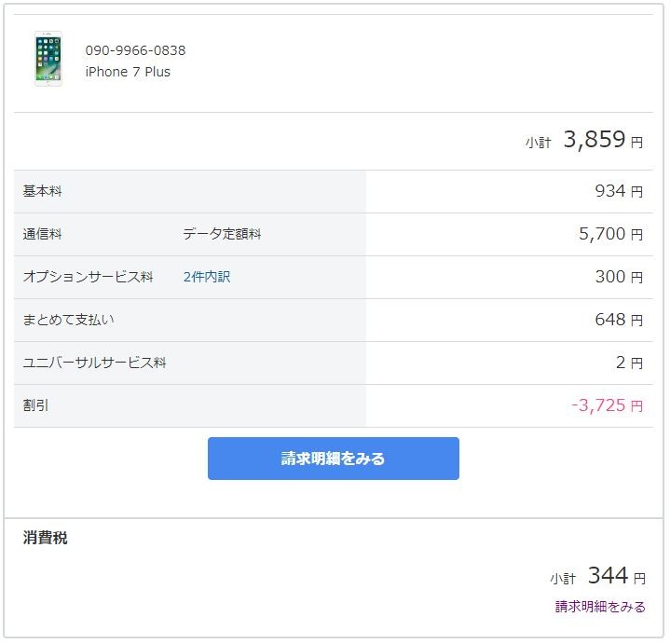Click the iPhone 7 Plus thumbnail image
This screenshot has width=670, height=644.
pyautogui.click(x=48, y=59)
